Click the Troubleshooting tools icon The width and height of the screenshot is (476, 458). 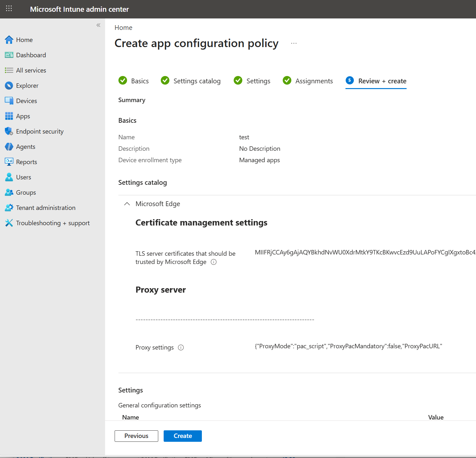point(9,223)
